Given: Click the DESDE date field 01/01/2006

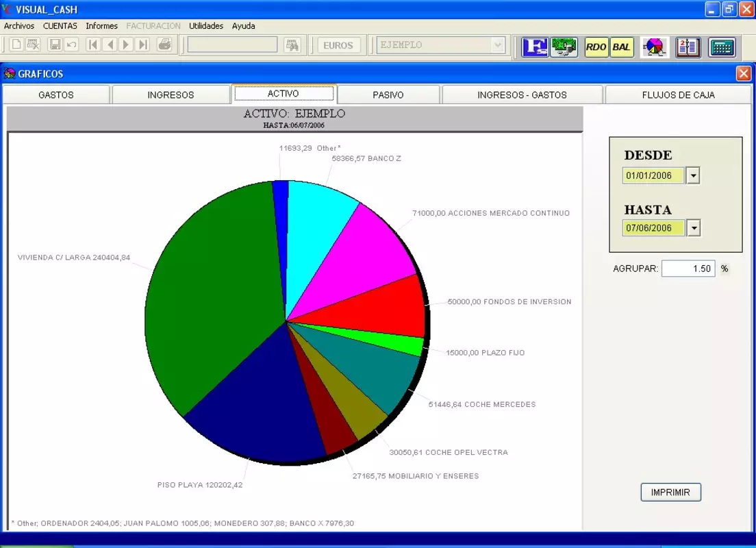Looking at the screenshot, I should point(653,175).
